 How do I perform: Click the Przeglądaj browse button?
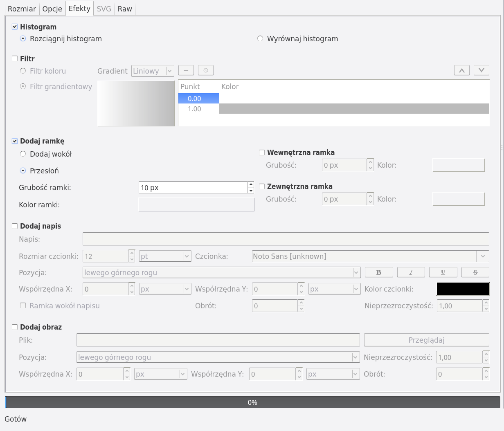pyautogui.click(x=427, y=340)
